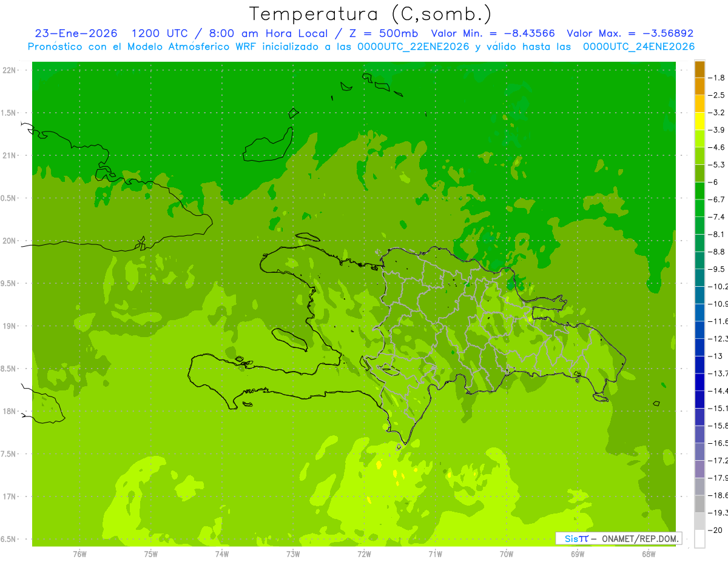
Task: Click the "0000UTC_24ENE2026" valid-until time
Action: 639,47
